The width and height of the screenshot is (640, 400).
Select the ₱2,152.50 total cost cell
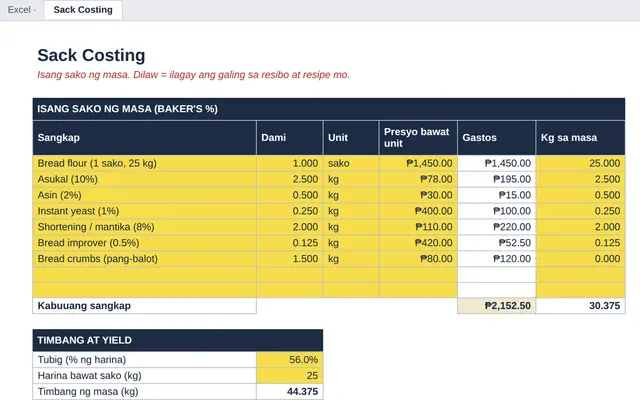coord(496,306)
